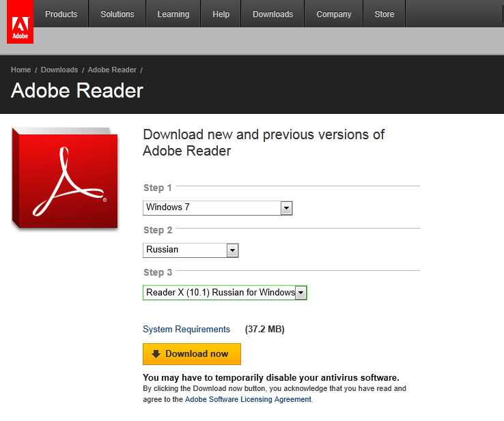Click the Downloads breadcrumb link

pos(59,70)
